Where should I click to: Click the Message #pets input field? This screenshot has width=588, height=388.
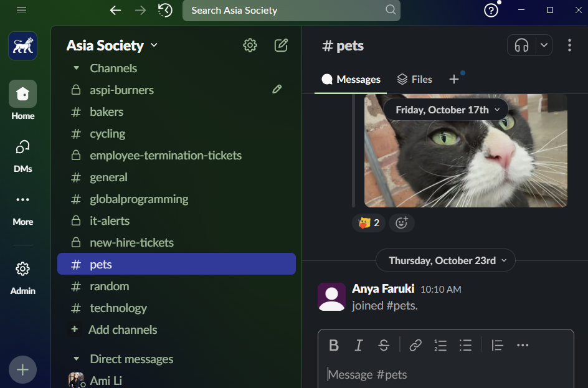[x=445, y=374]
